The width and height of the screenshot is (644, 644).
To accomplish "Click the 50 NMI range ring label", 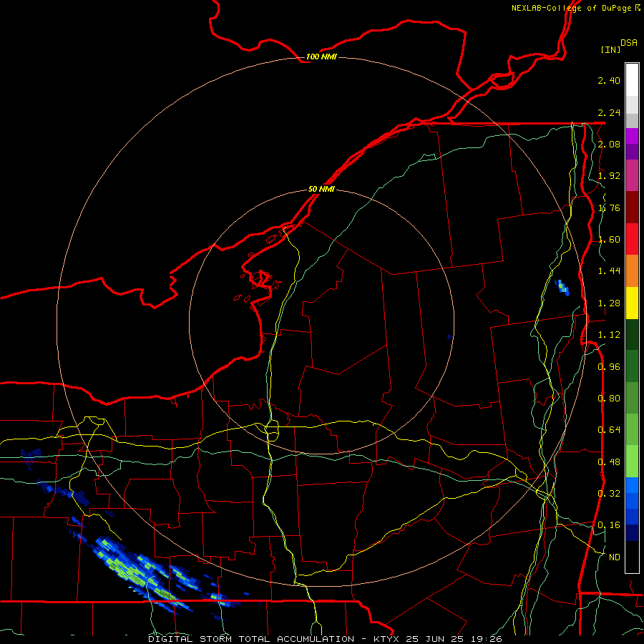I will pyautogui.click(x=321, y=189).
